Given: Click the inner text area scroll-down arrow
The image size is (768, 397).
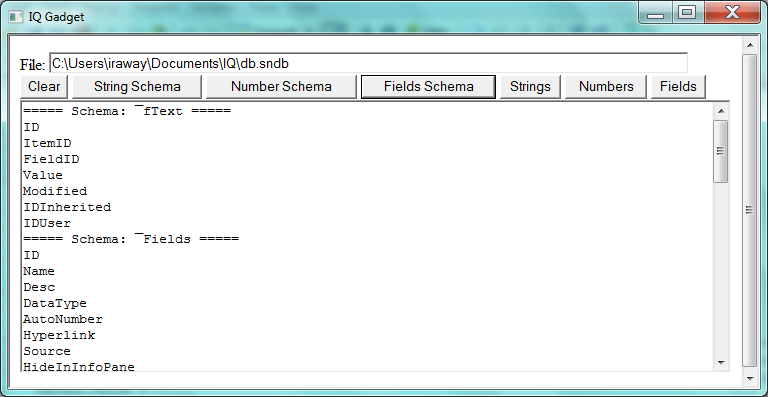Looking at the screenshot, I should tap(720, 363).
